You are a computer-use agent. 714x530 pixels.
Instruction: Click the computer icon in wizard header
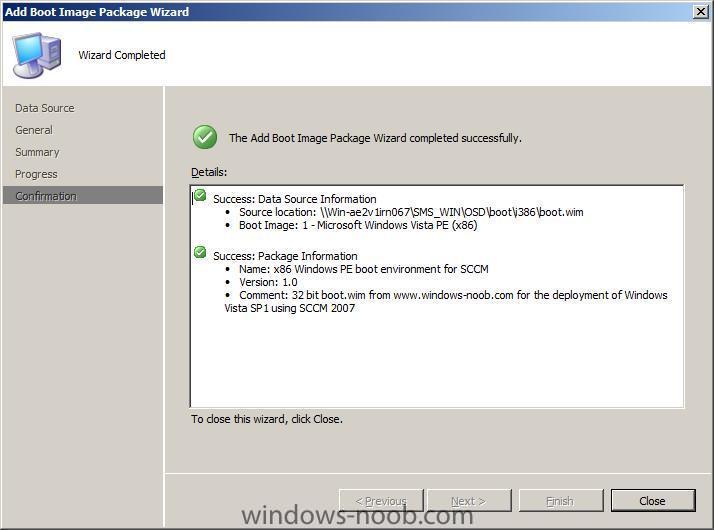pyautogui.click(x=36, y=55)
